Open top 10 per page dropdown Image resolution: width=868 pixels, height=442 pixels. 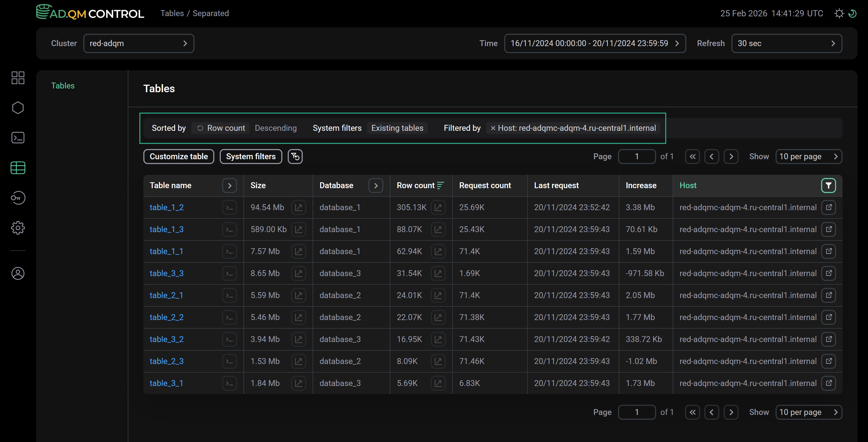tap(809, 157)
